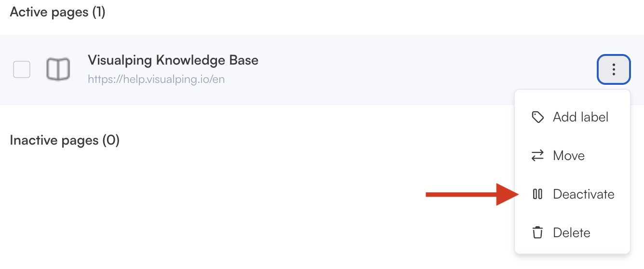
Task: Open the Visualping Knowledge Base title
Action: (x=173, y=60)
